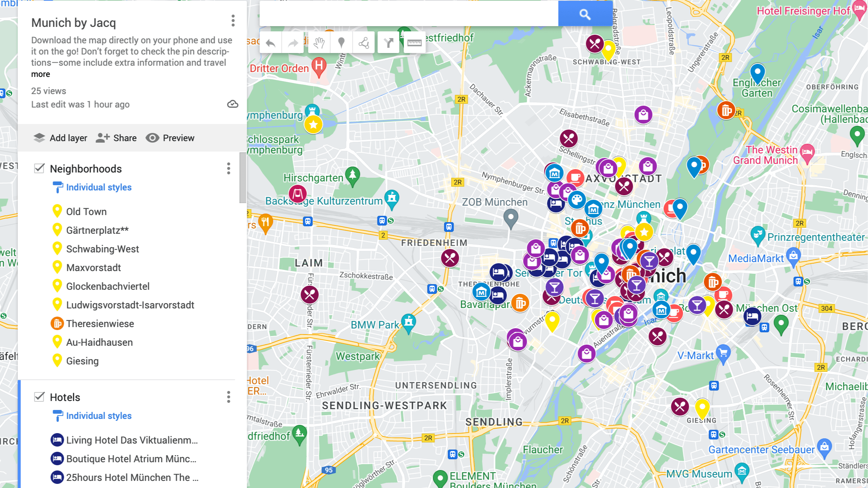
Task: Click the yellow star marker at Nymphenburg
Action: point(313,125)
